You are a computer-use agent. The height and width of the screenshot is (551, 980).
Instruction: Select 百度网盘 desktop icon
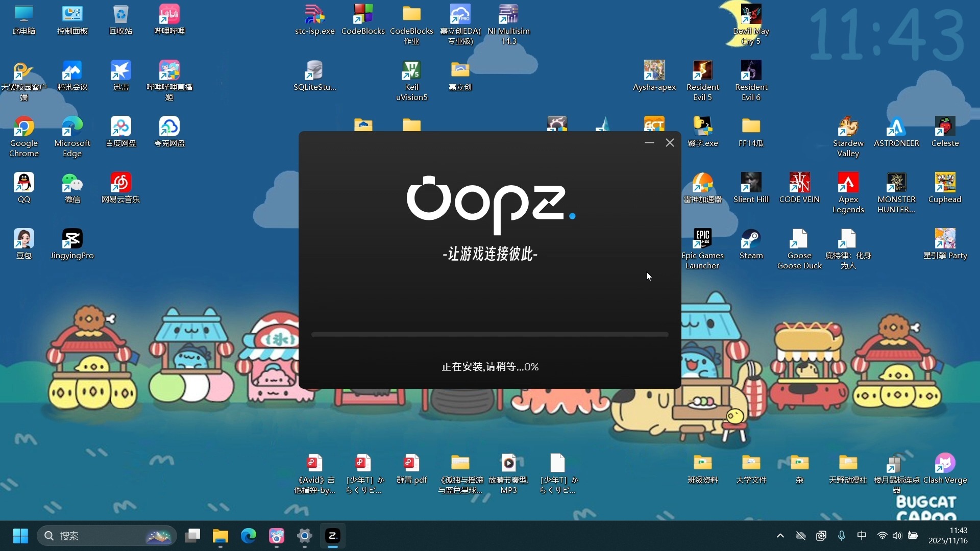(x=121, y=133)
